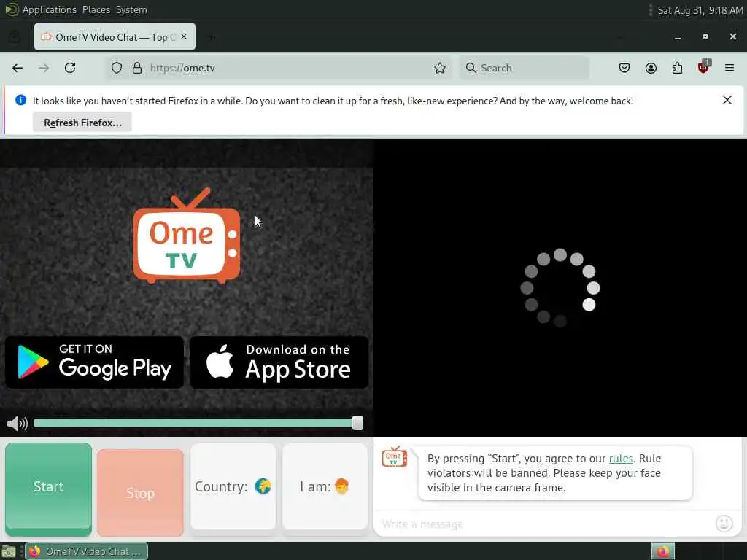Open the Get it on Google Play badge

tap(94, 362)
